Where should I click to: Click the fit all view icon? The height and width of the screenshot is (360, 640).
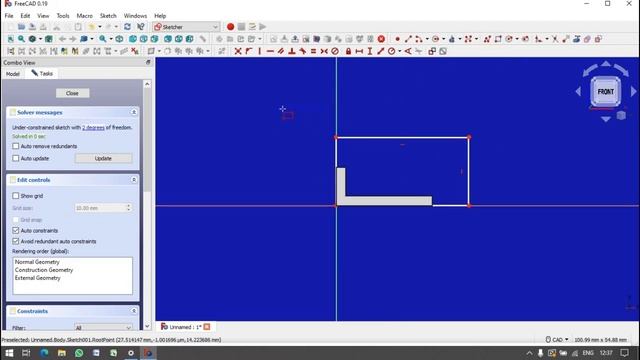(11, 39)
